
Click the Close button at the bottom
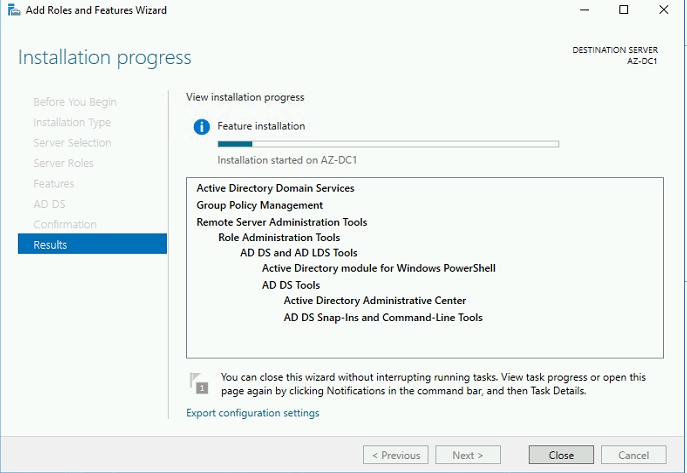(561, 455)
